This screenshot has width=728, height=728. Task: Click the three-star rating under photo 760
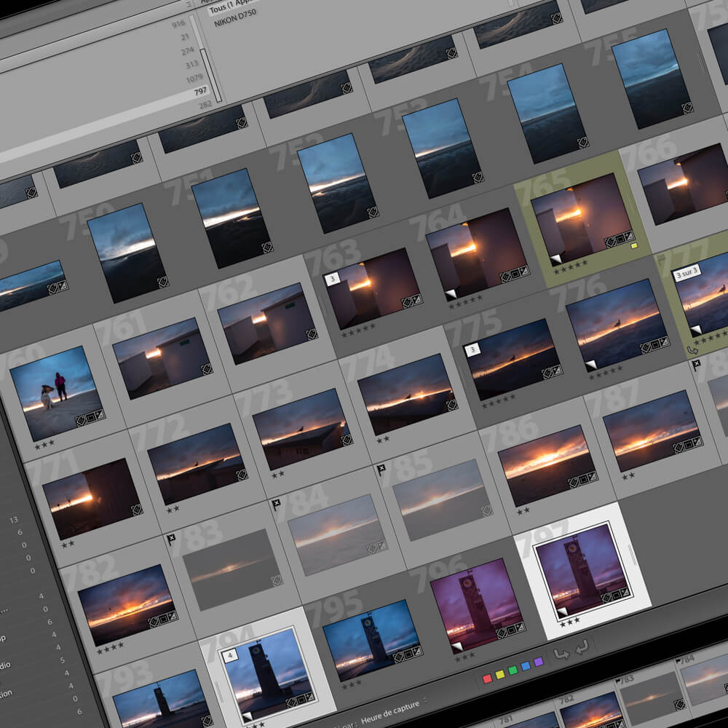pyautogui.click(x=44, y=446)
